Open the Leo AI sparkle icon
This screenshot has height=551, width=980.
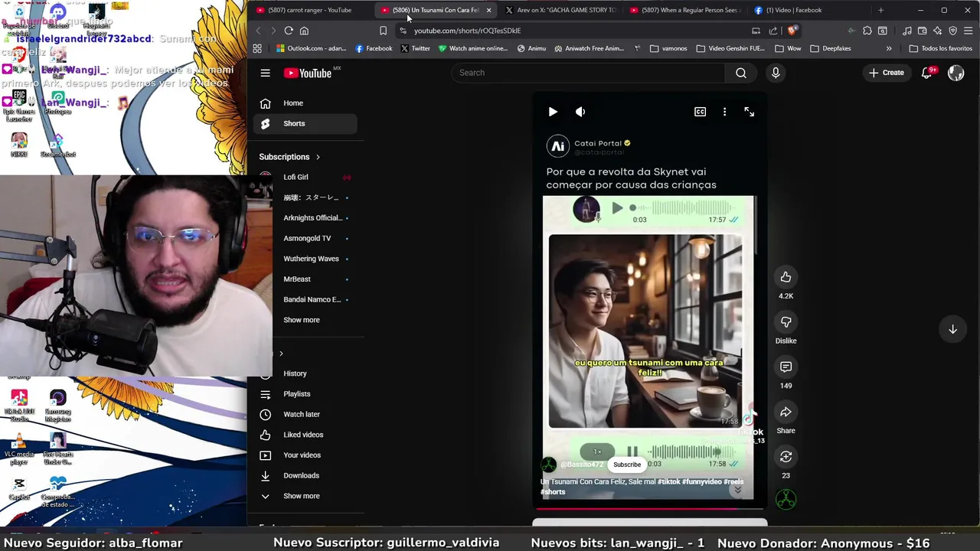pos(938,31)
